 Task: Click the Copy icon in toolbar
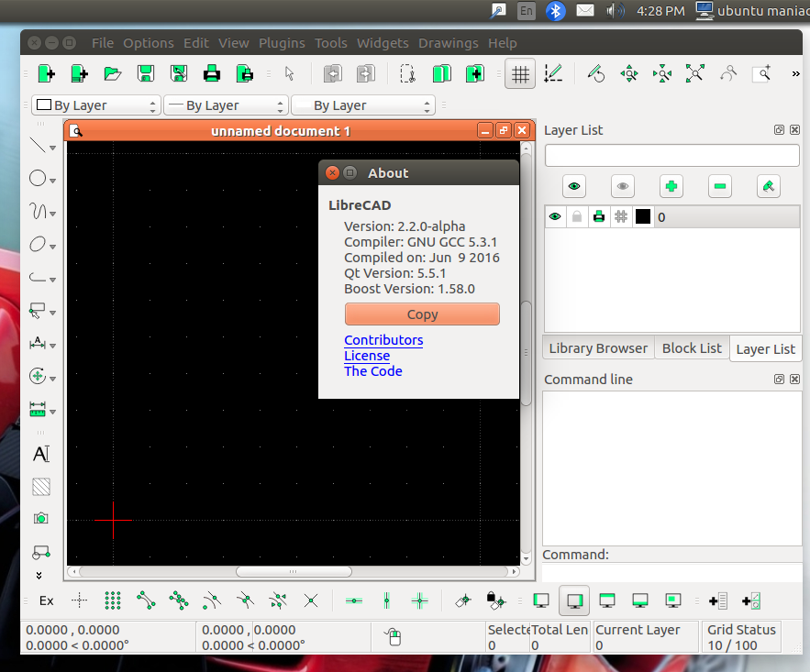pos(441,74)
